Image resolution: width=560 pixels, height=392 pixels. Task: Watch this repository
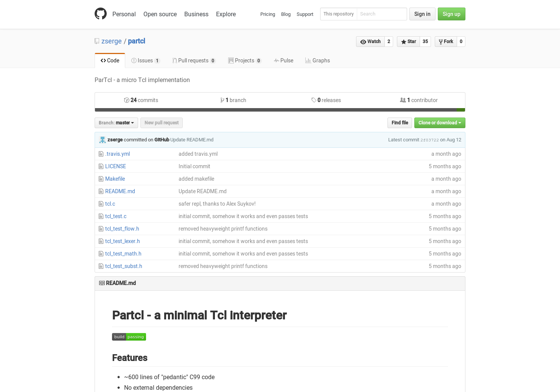click(x=370, y=42)
